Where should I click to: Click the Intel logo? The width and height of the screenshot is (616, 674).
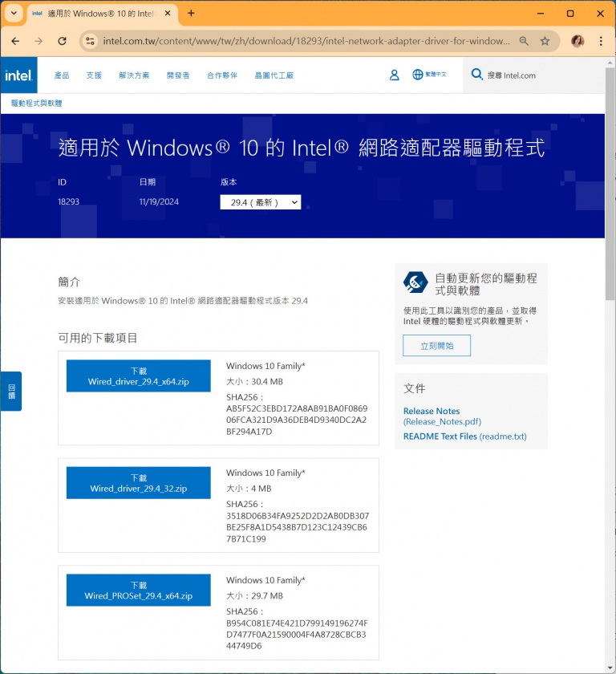coord(19,75)
